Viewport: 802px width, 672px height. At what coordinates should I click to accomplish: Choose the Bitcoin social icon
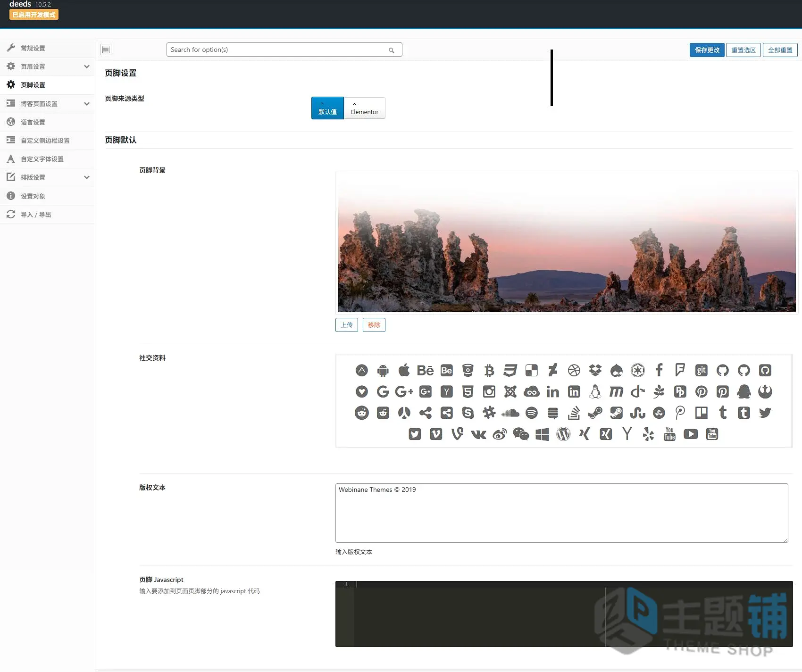pos(489,371)
